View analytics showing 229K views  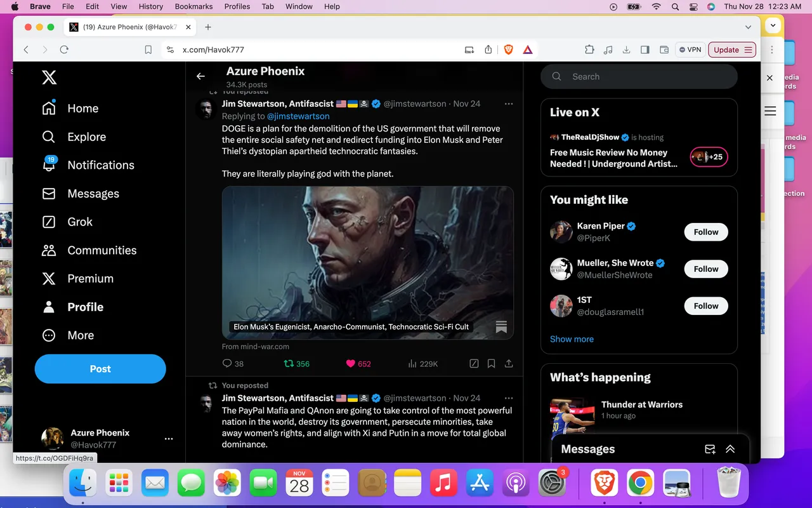pos(422,364)
